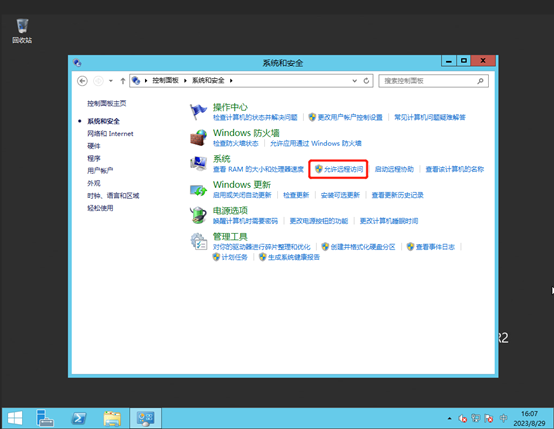Expand the address bar history chevron
The image size is (554, 429).
[x=354, y=81]
